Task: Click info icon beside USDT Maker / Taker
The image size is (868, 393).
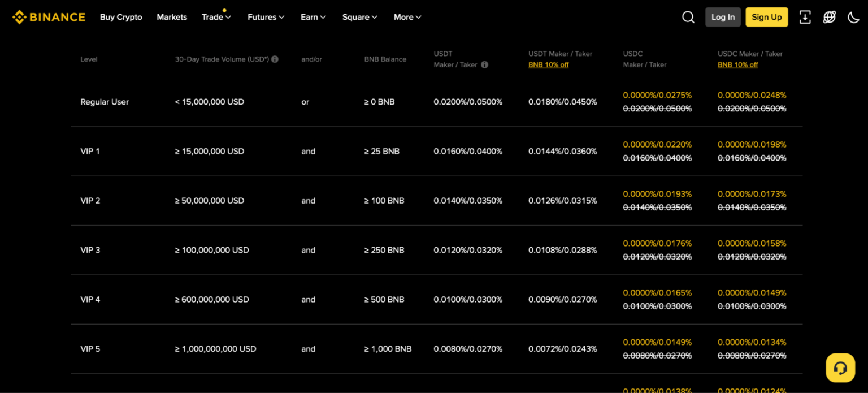Action: click(484, 65)
